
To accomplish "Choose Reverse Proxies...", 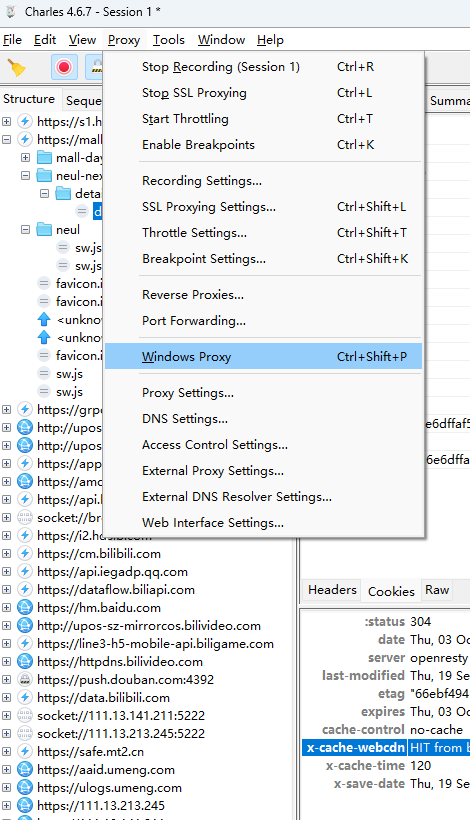I will point(263,295).
